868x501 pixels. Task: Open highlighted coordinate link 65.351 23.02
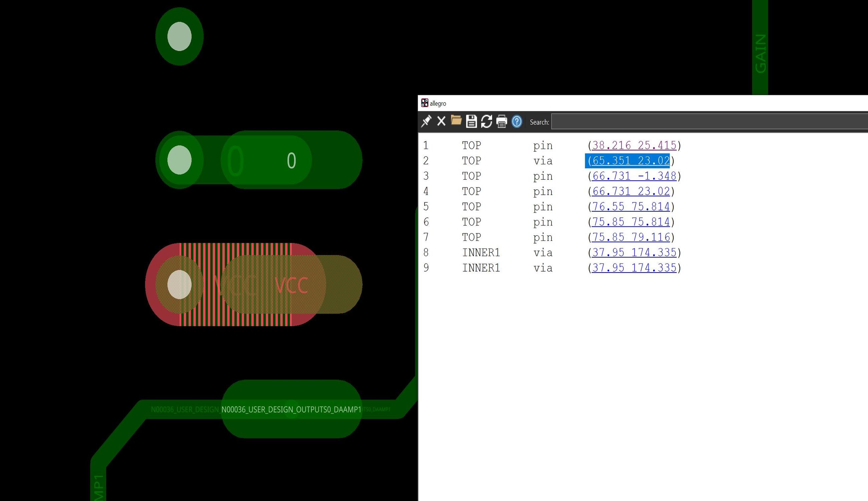[631, 161]
